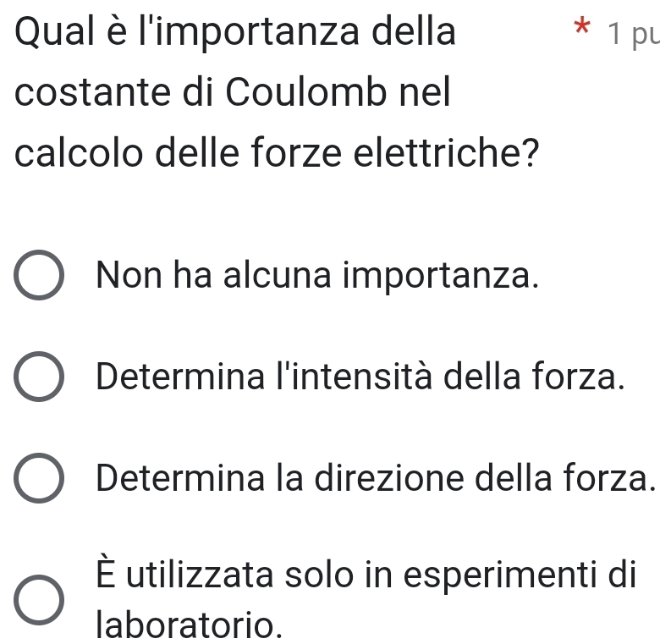Choose the radio circle for 'Determina l'intensità della forza'

(39, 377)
